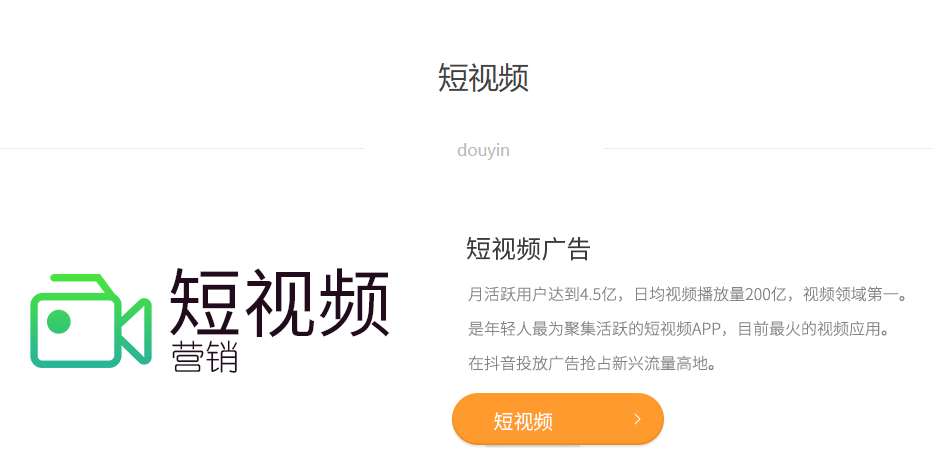
Task: Click the divider line left of douyin
Action: (x=182, y=148)
